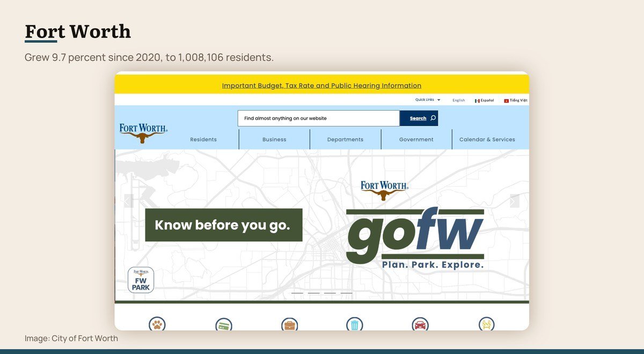Click the Fort Worth heading
The image size is (644, 354).
[78, 31]
